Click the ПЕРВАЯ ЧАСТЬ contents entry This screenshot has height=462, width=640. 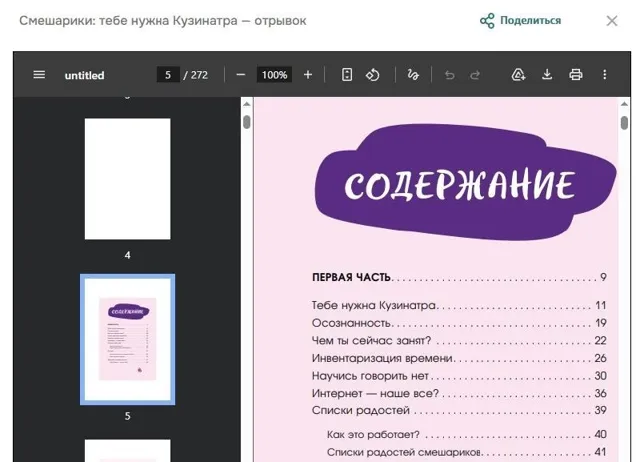click(459, 278)
